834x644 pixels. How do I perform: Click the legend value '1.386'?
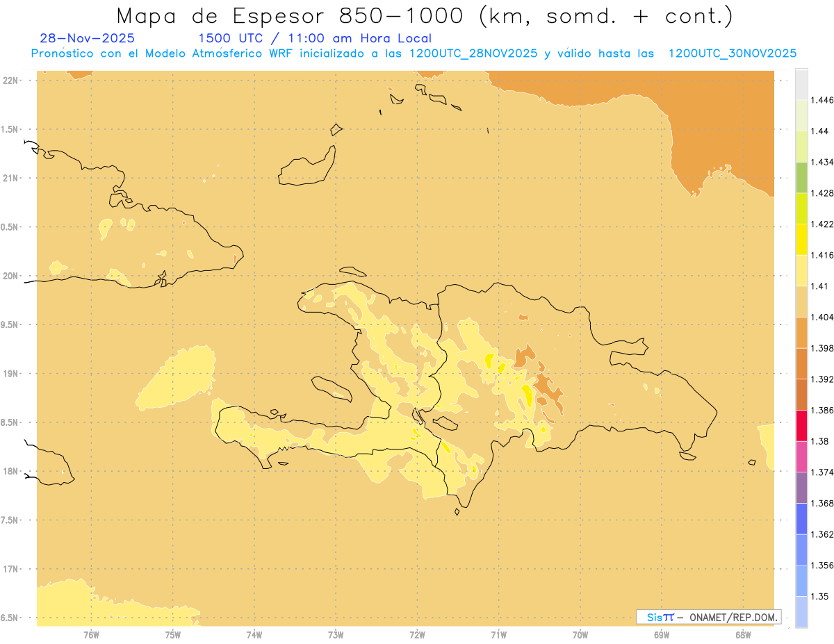click(823, 411)
